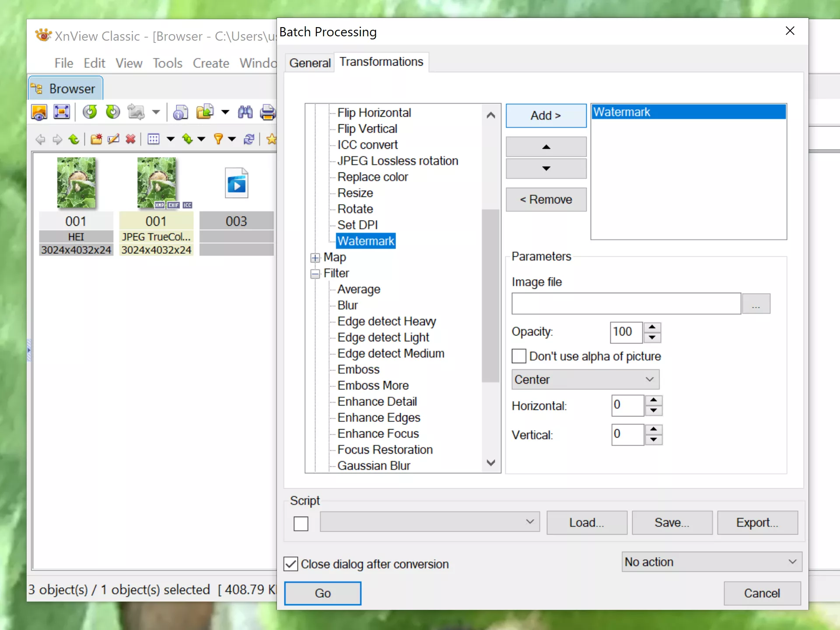Click the < Remove button
This screenshot has height=630, width=840.
546,199
